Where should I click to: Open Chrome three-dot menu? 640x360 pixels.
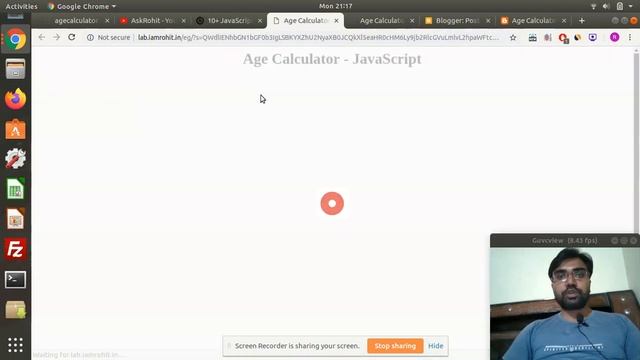click(x=630, y=37)
